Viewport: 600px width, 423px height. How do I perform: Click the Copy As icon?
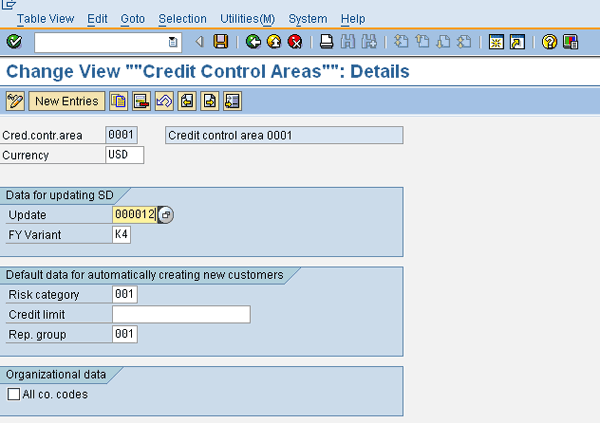coord(118,101)
